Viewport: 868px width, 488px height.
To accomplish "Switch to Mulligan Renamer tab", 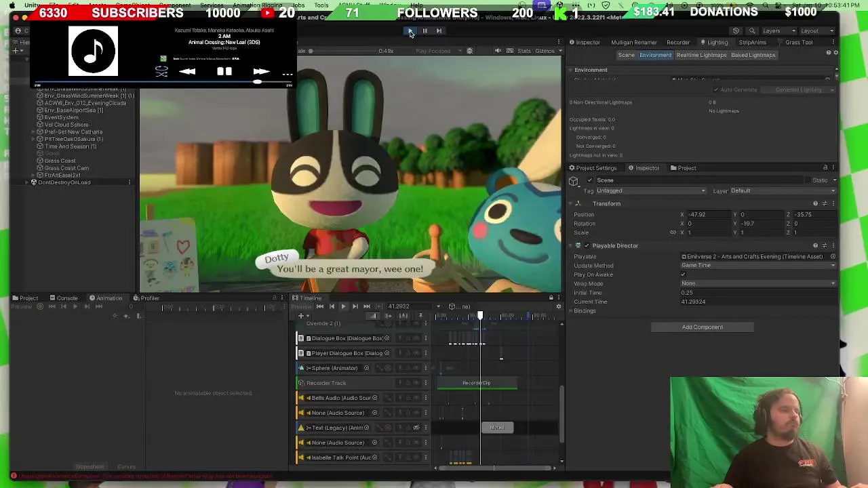I will 633,42.
